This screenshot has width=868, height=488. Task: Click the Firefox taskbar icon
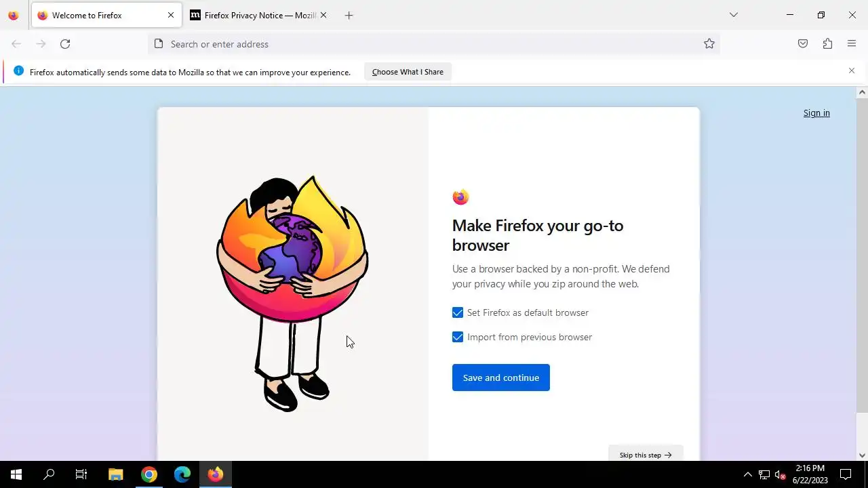coord(216,474)
